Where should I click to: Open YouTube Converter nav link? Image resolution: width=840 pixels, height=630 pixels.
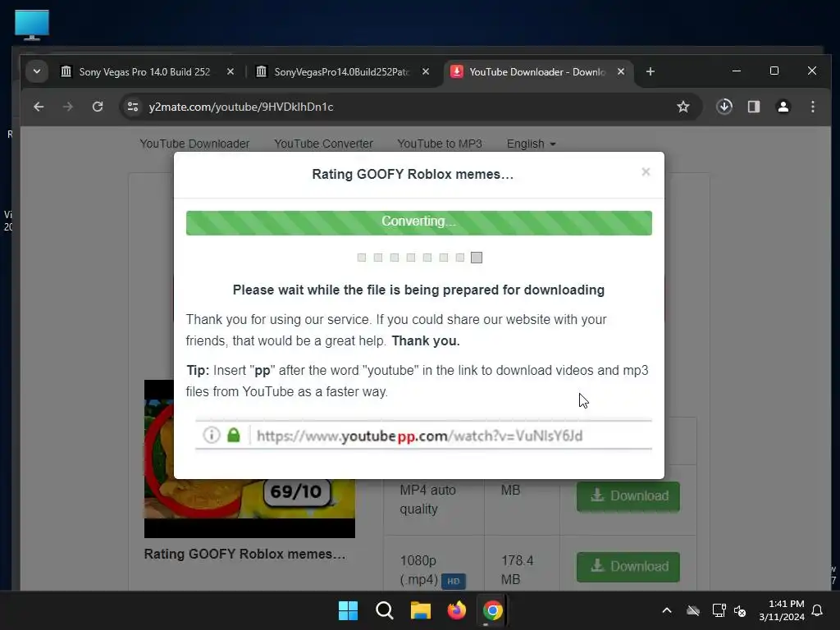click(x=323, y=144)
